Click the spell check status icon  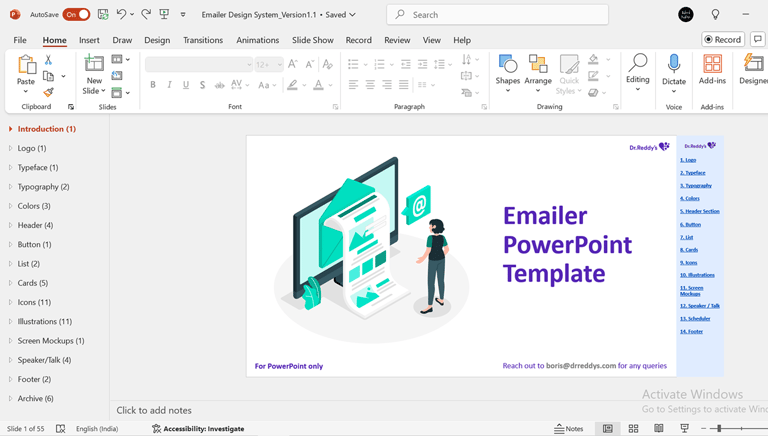(x=60, y=429)
